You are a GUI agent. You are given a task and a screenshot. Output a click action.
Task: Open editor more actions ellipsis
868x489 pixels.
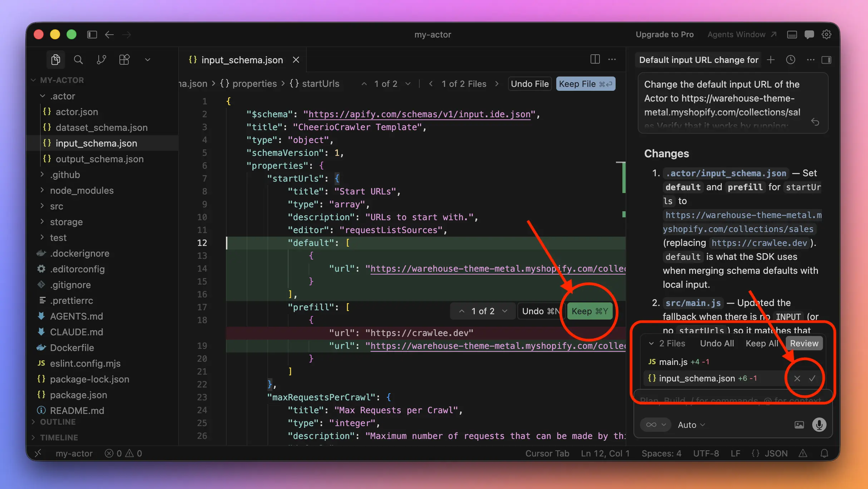click(612, 59)
